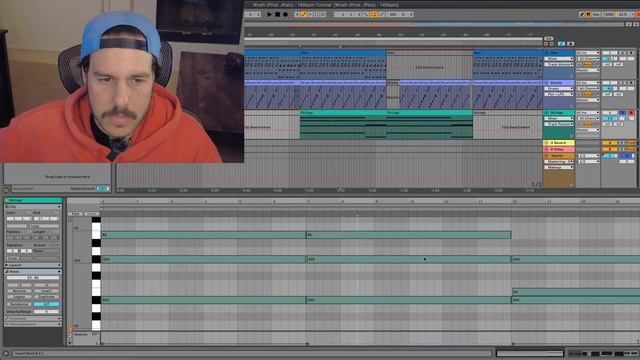
Task: Select the Draw Mode pencil icon
Action: [582, 14]
